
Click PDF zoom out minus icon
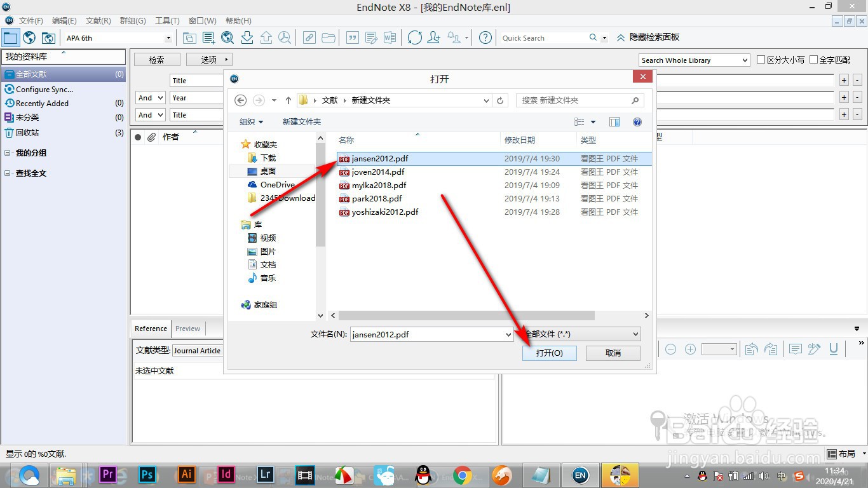coord(671,349)
